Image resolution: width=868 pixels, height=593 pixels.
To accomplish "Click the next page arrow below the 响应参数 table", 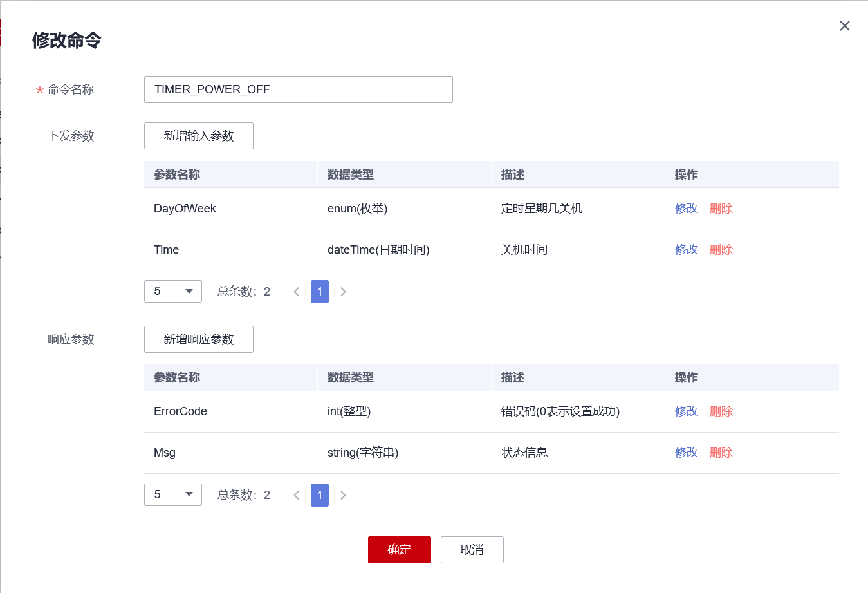I will click(x=343, y=494).
